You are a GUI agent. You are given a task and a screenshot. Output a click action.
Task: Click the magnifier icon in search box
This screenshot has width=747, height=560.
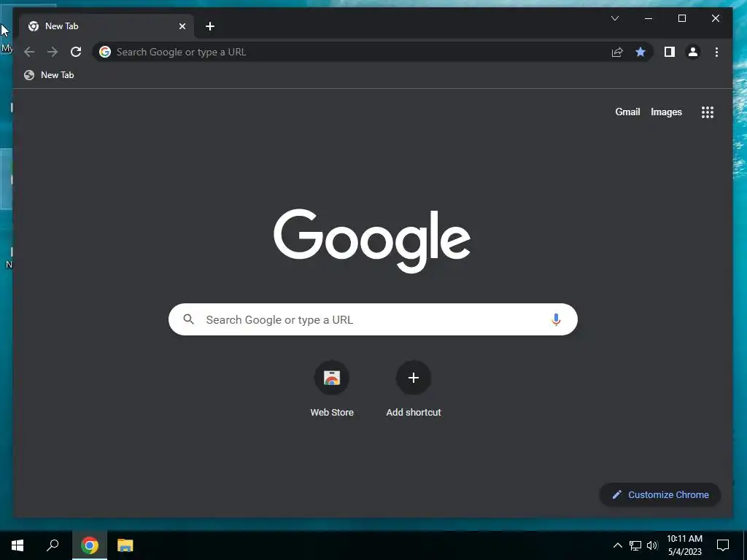tap(189, 319)
